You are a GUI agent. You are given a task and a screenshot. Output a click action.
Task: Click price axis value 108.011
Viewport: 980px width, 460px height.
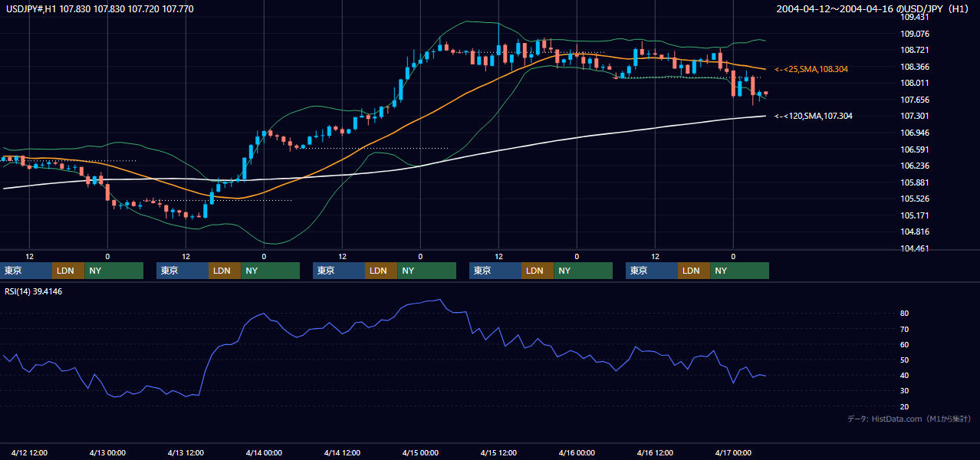915,83
